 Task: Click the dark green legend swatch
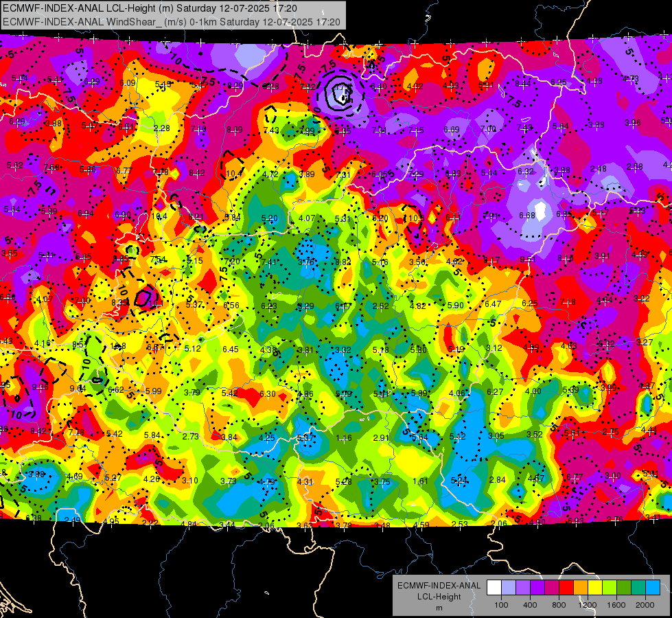[x=623, y=588]
